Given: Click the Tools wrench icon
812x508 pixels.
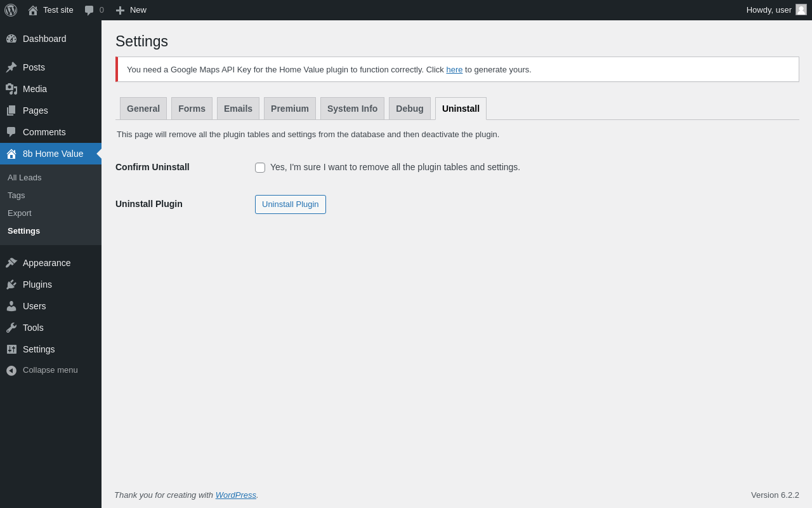Looking at the screenshot, I should (x=11, y=328).
